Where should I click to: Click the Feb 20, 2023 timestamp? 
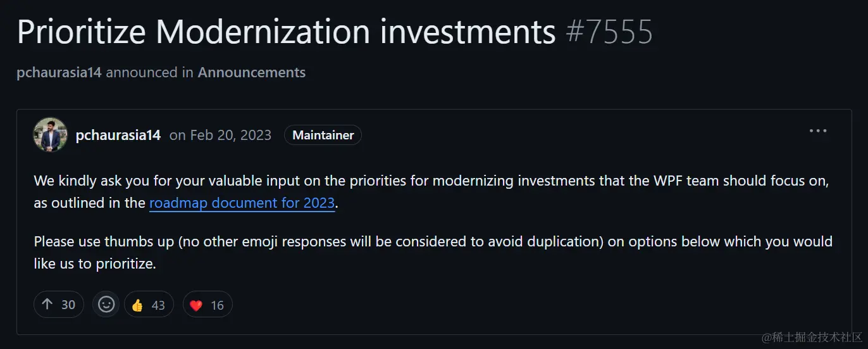point(220,135)
